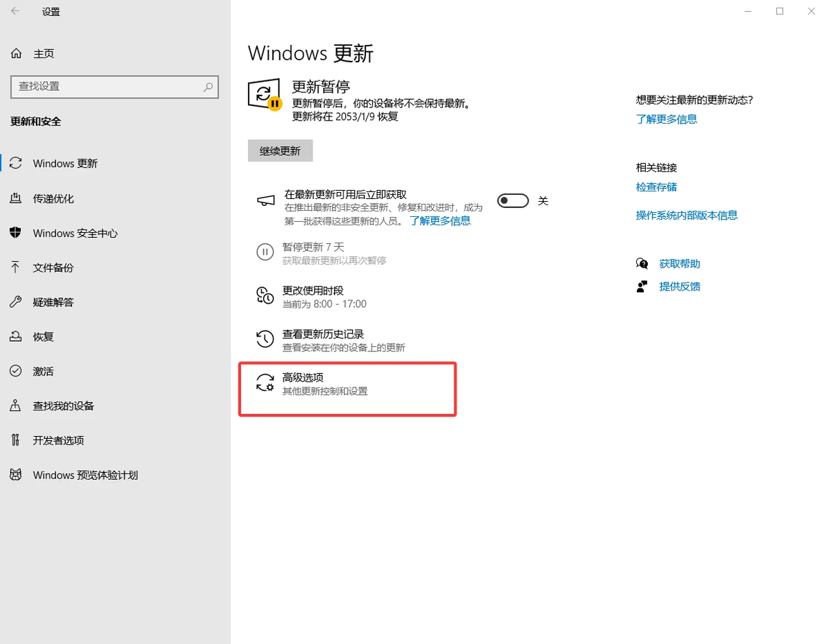
Task: Toggle 在最新更新可用后立即获取 switch
Action: 513,201
